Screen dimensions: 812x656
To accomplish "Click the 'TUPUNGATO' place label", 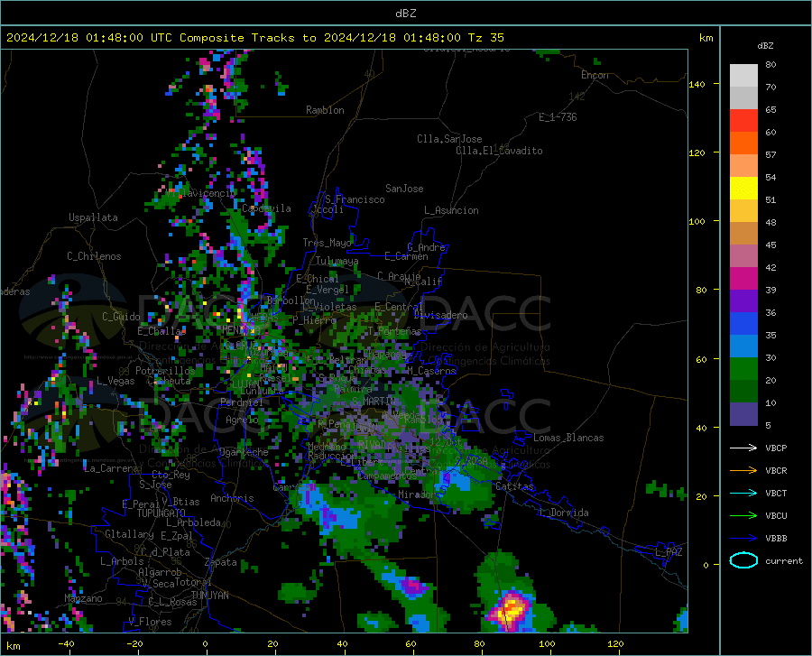I will 161,513.
